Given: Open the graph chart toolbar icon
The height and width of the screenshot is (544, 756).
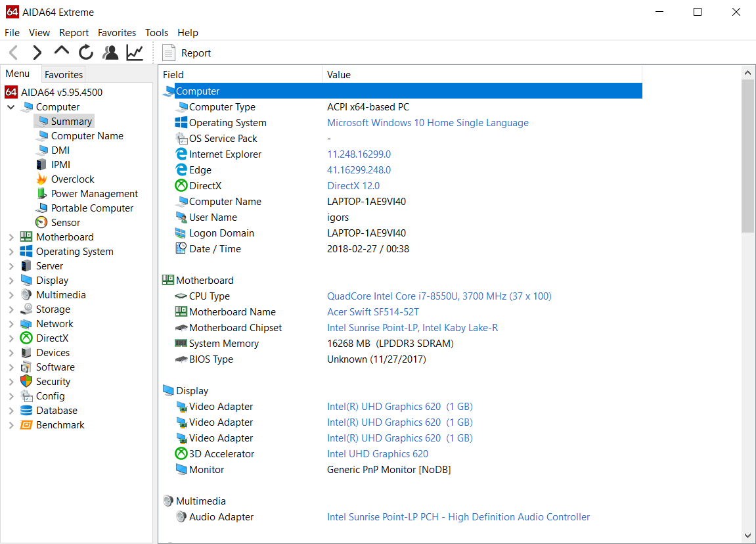Looking at the screenshot, I should click(135, 52).
